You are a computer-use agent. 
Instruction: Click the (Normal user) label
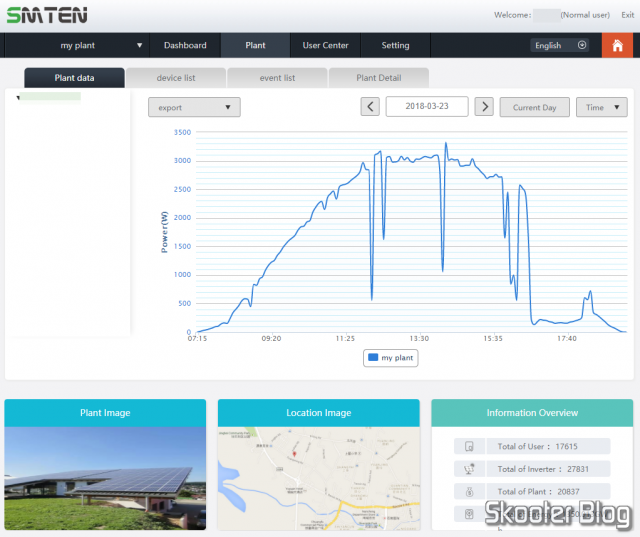pos(585,15)
